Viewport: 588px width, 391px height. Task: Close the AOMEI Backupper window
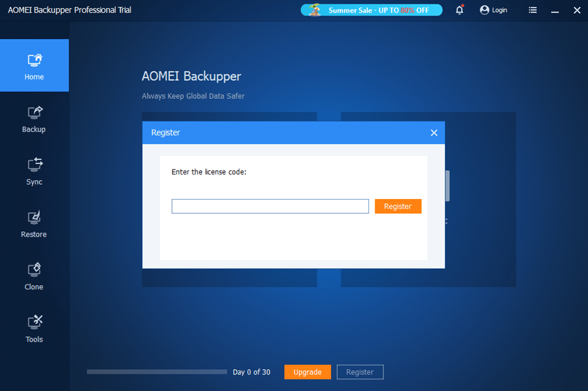(x=577, y=10)
